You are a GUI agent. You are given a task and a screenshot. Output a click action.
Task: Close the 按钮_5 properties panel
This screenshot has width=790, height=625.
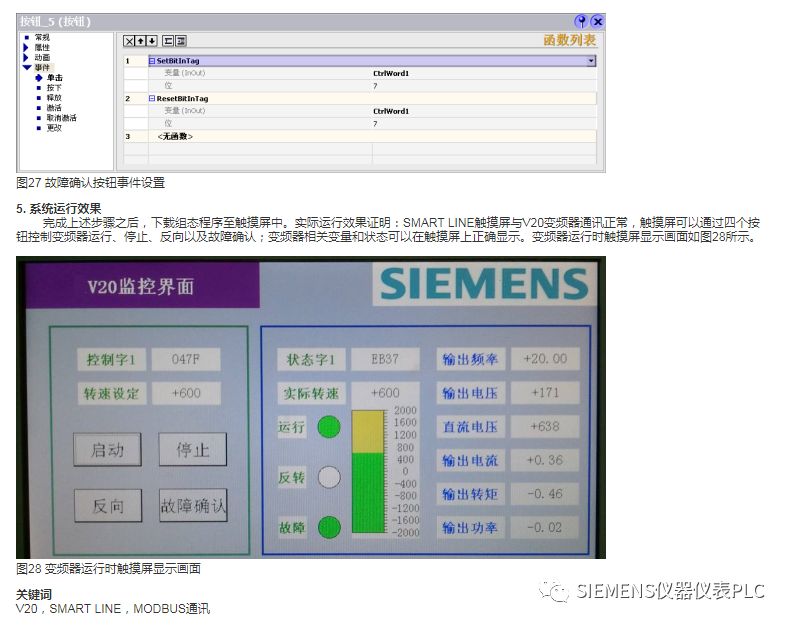pos(598,21)
